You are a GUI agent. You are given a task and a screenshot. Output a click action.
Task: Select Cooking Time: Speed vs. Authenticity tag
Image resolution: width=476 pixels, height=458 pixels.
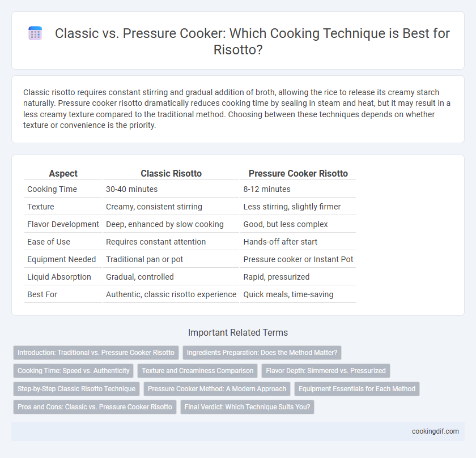(74, 371)
